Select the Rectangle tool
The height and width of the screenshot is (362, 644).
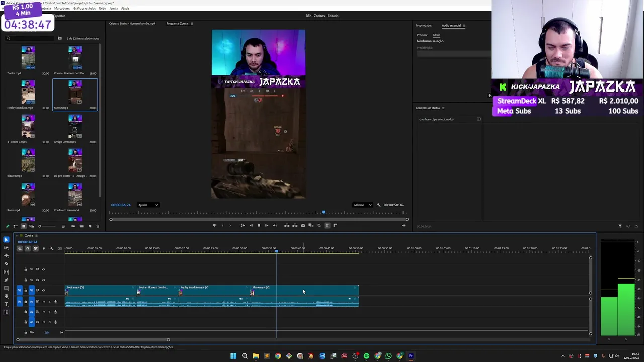(x=6, y=288)
